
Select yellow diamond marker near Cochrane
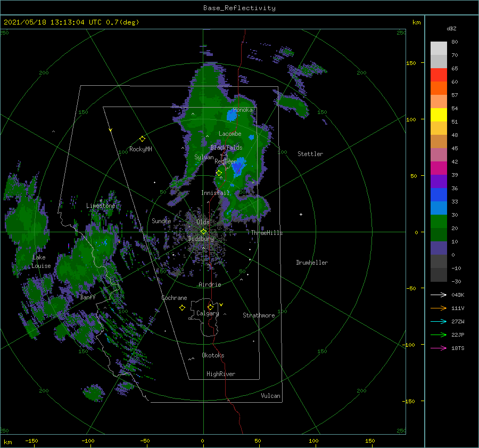pyautogui.click(x=182, y=308)
